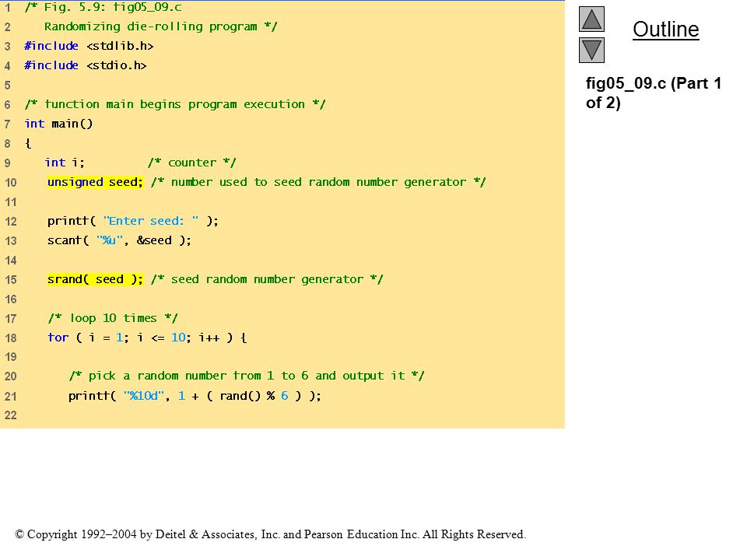Select 'Randomizing die-rolling program' comment

click(x=160, y=26)
